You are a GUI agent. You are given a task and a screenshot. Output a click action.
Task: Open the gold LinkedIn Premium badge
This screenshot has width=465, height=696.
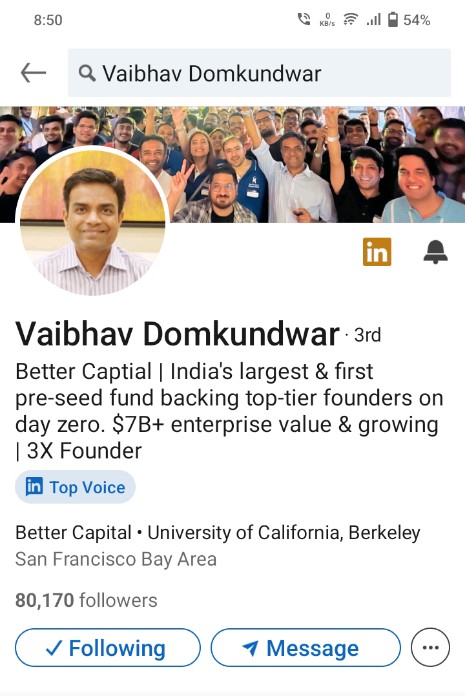[377, 252]
